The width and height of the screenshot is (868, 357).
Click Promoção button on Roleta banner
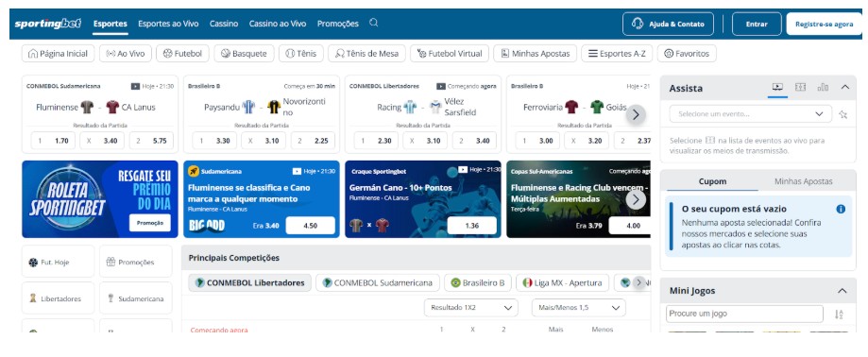coord(150,223)
